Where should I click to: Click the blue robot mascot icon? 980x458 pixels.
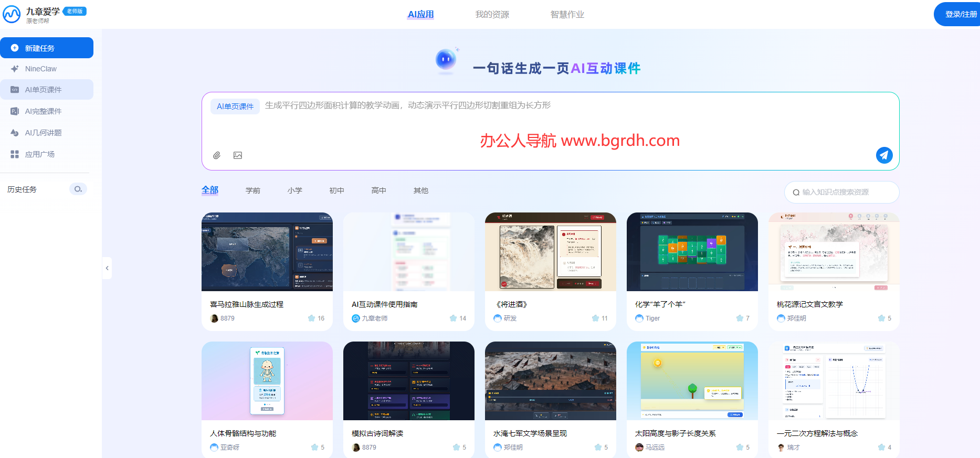point(446,60)
